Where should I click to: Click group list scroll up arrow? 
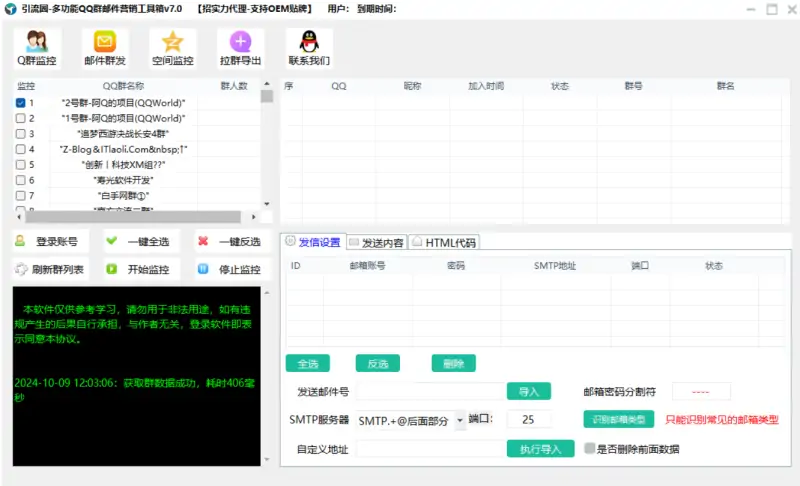point(267,84)
